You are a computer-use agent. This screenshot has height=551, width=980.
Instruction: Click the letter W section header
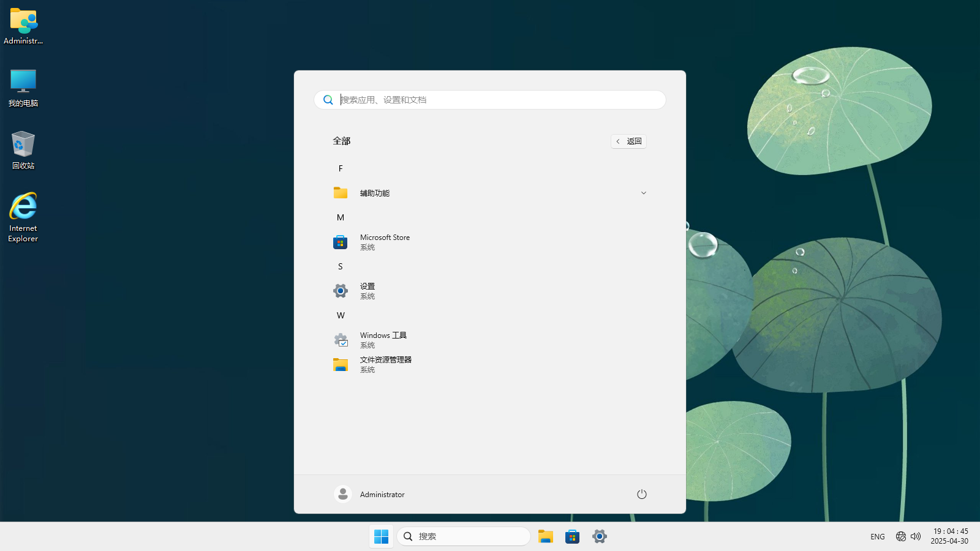coord(341,315)
